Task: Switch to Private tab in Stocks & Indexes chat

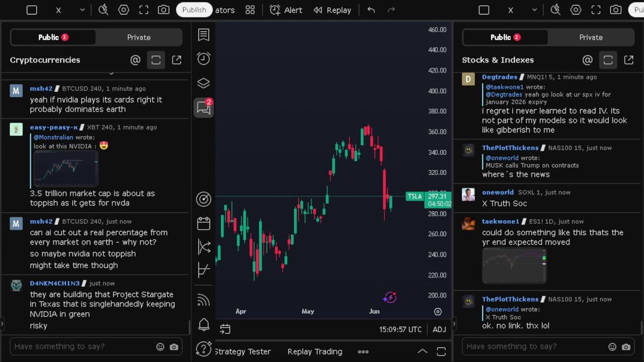Action: (x=591, y=37)
